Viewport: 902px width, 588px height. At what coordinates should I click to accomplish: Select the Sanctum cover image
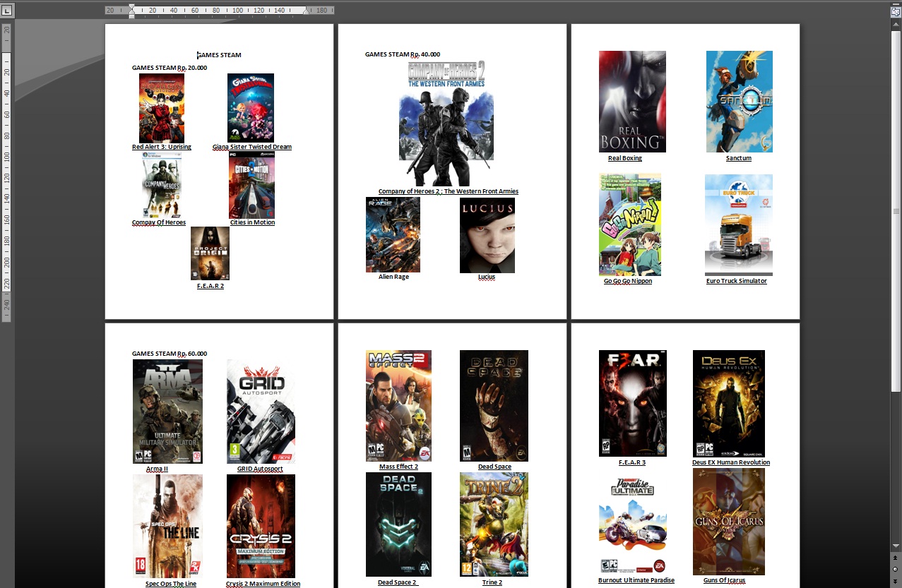pyautogui.click(x=740, y=102)
